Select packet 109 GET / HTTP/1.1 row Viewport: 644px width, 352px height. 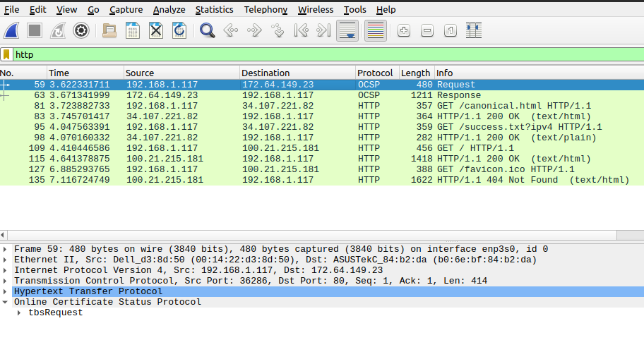click(x=322, y=148)
